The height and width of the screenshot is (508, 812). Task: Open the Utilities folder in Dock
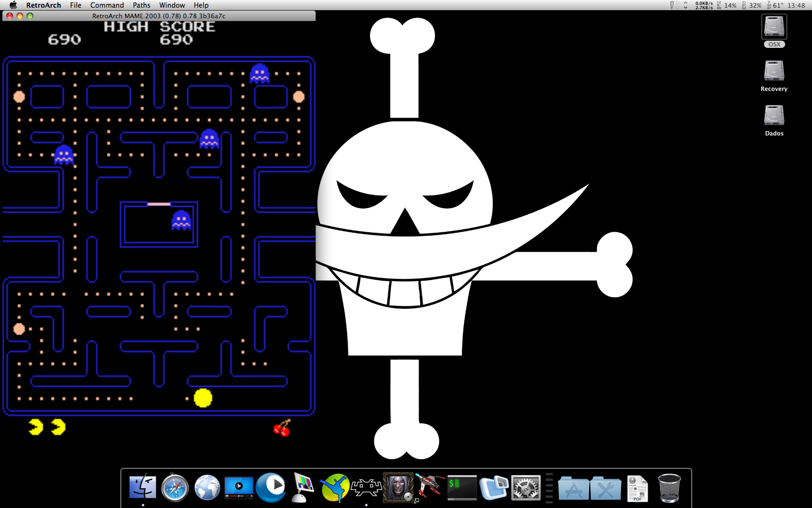[x=606, y=488]
